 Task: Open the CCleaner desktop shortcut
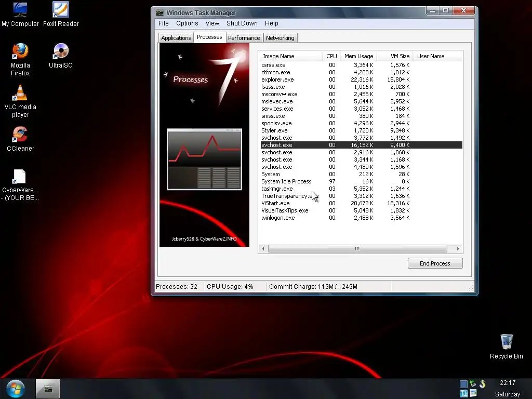tap(20, 139)
